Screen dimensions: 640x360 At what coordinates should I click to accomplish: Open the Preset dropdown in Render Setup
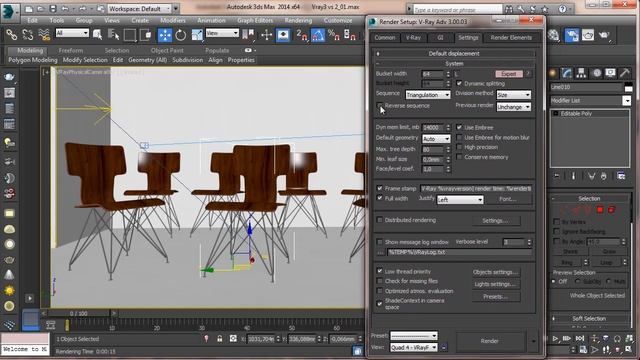413,336
